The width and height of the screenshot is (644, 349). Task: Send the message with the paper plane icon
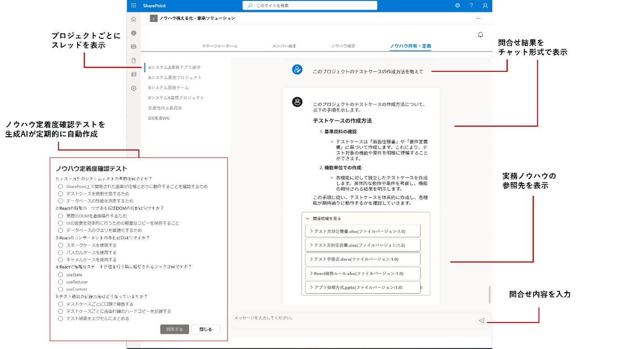pyautogui.click(x=481, y=321)
